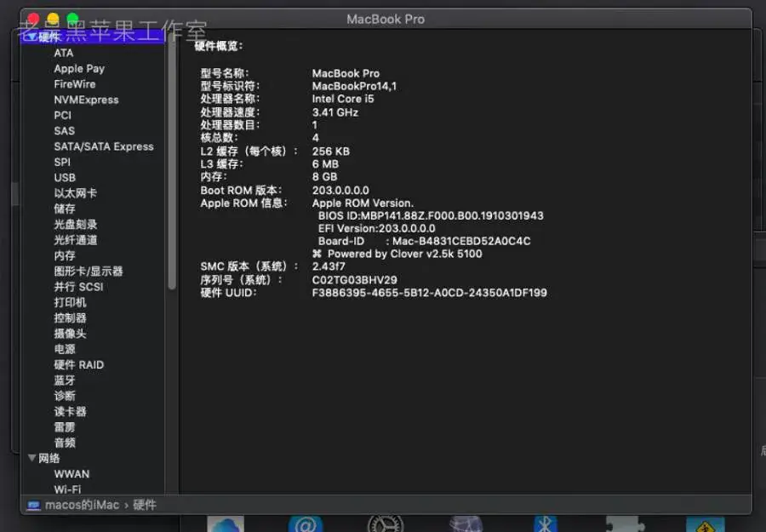Choose 硬件 RAID from the list
The image size is (766, 532).
point(78,365)
